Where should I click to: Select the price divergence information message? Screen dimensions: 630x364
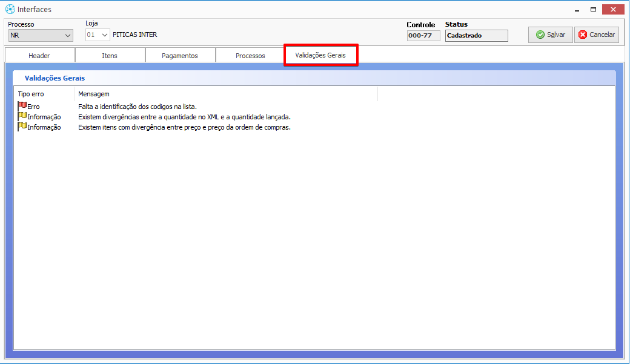click(x=184, y=127)
